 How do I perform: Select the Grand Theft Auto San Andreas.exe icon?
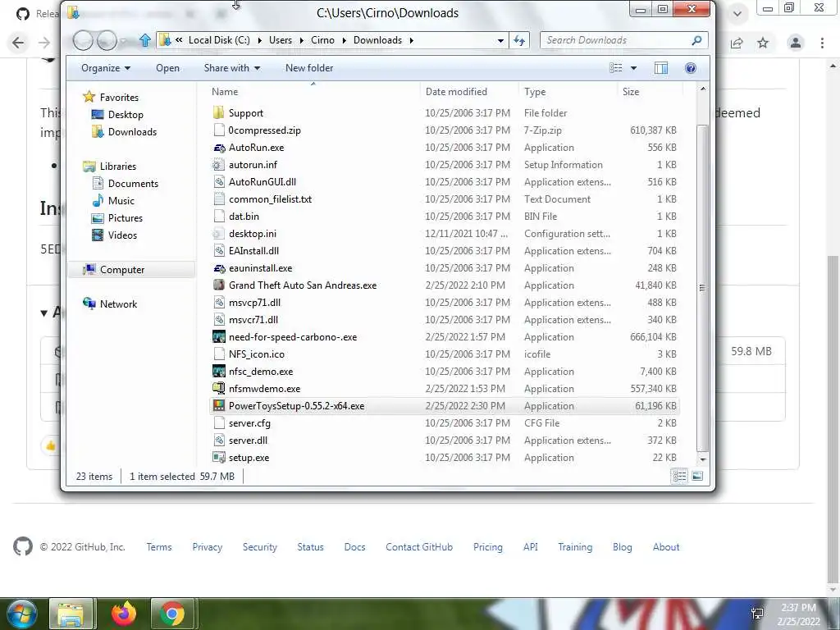(x=218, y=285)
